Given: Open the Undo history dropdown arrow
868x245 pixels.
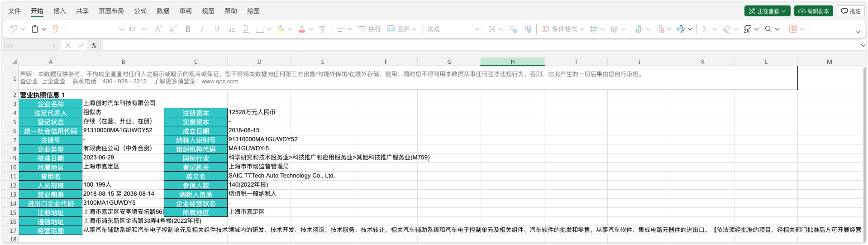Looking at the screenshot, I should (23, 29).
